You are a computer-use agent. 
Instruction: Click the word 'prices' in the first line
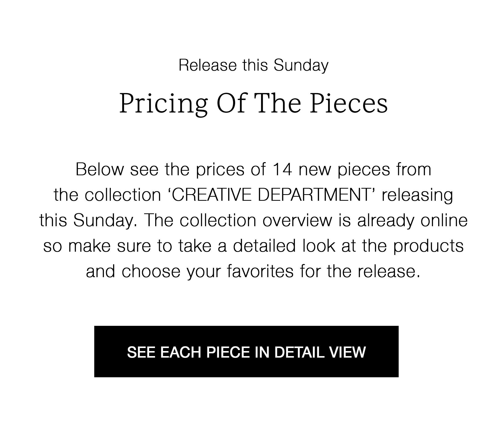(x=220, y=169)
